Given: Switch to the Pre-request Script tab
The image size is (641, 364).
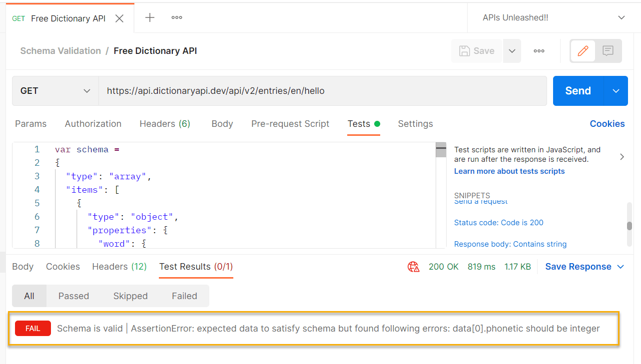Looking at the screenshot, I should coord(290,124).
